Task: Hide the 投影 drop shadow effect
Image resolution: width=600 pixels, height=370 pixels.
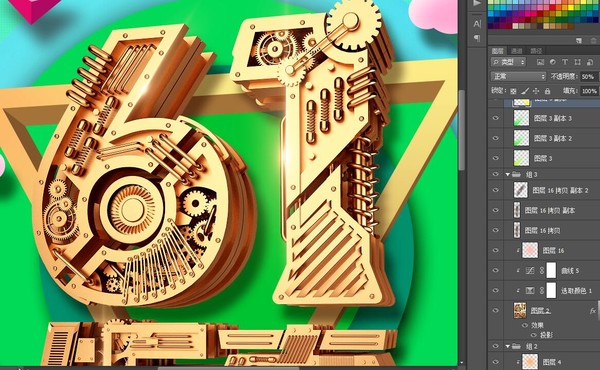Action: [x=534, y=335]
